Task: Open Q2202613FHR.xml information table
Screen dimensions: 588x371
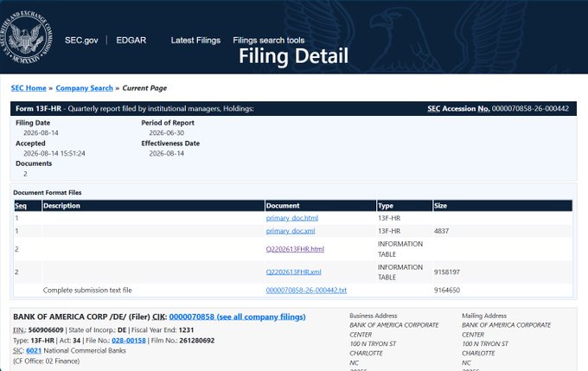Action: [x=294, y=272]
